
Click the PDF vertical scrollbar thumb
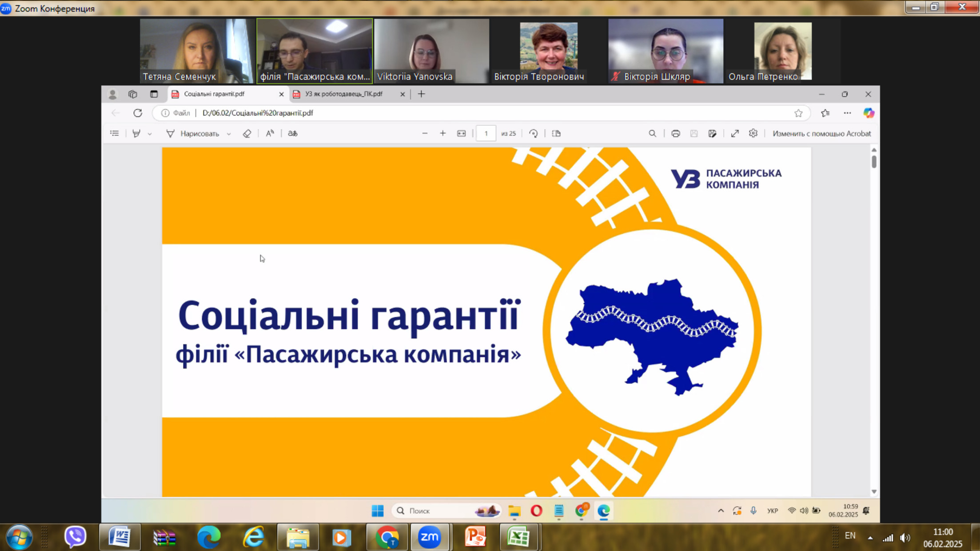click(x=874, y=161)
